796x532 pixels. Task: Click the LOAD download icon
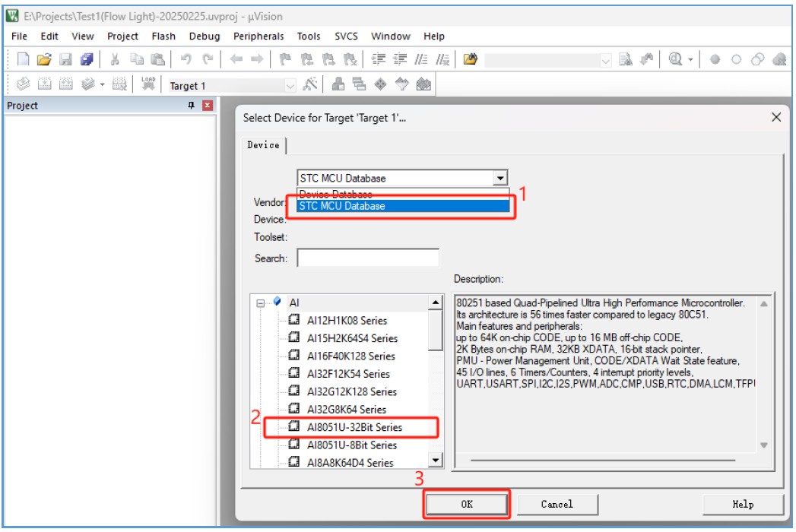[x=148, y=84]
